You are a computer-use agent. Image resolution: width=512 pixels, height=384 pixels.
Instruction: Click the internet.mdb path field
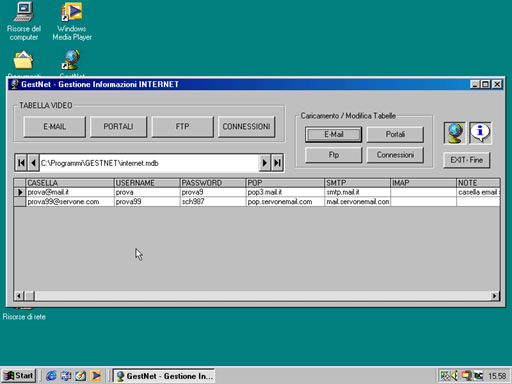pyautogui.click(x=149, y=163)
